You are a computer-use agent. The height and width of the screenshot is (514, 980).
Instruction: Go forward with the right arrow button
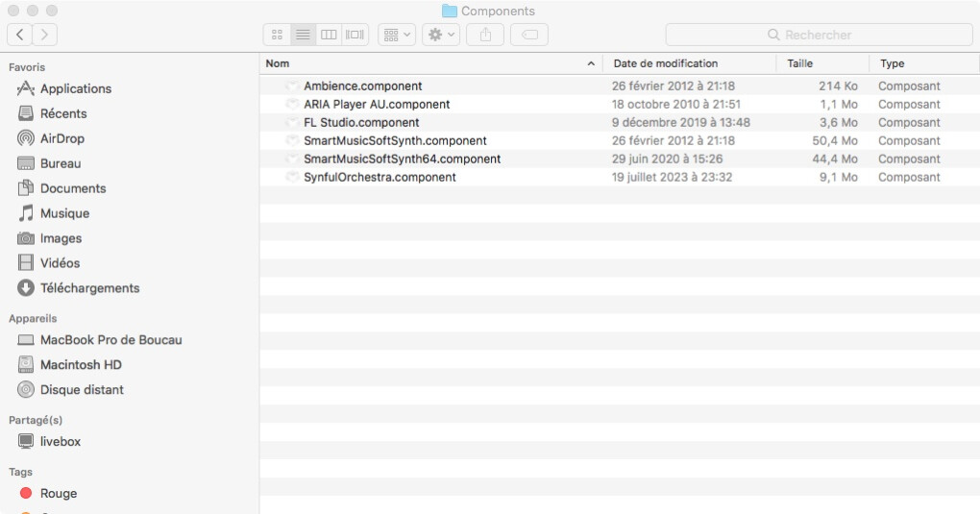pyautogui.click(x=44, y=35)
